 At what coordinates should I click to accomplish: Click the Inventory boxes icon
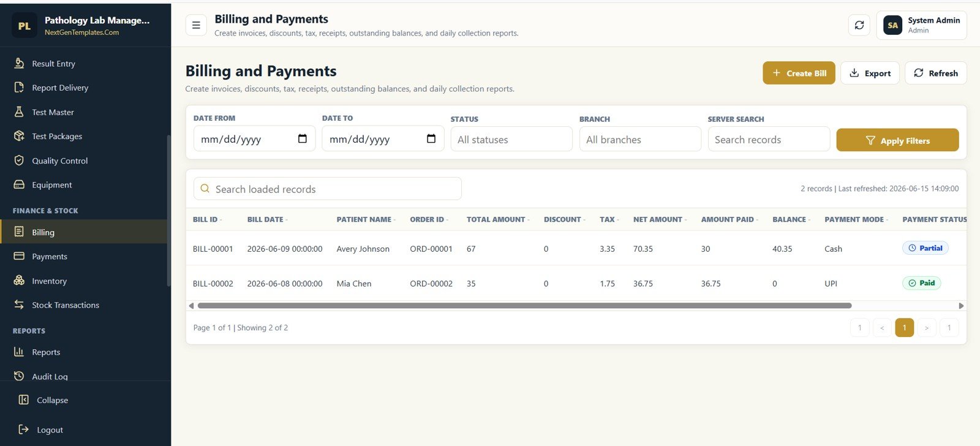coord(19,281)
